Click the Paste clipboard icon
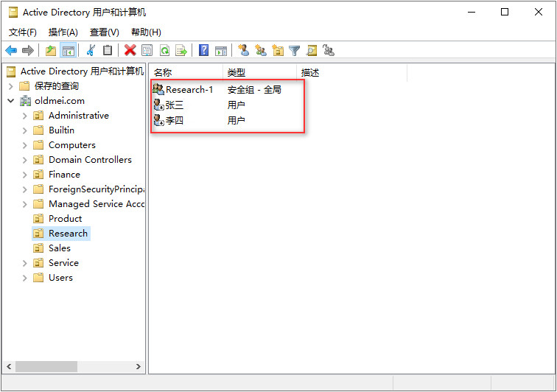Viewport: 557px width, 392px height. (108, 50)
